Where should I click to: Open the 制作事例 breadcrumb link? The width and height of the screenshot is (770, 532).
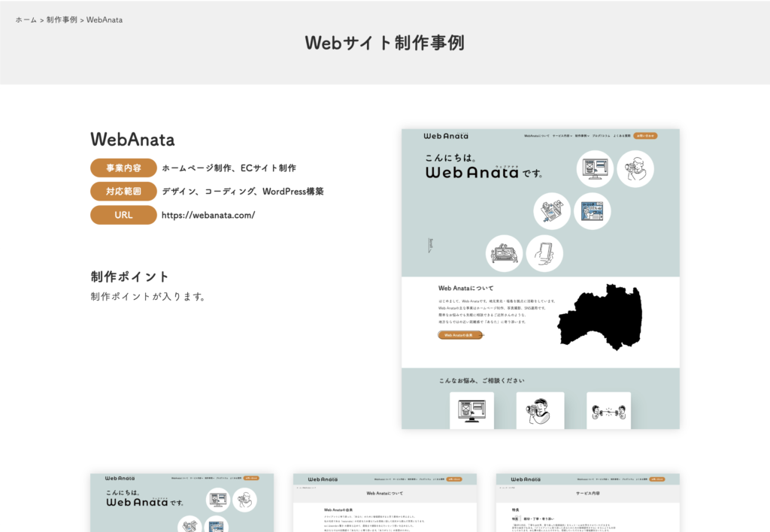point(62,20)
